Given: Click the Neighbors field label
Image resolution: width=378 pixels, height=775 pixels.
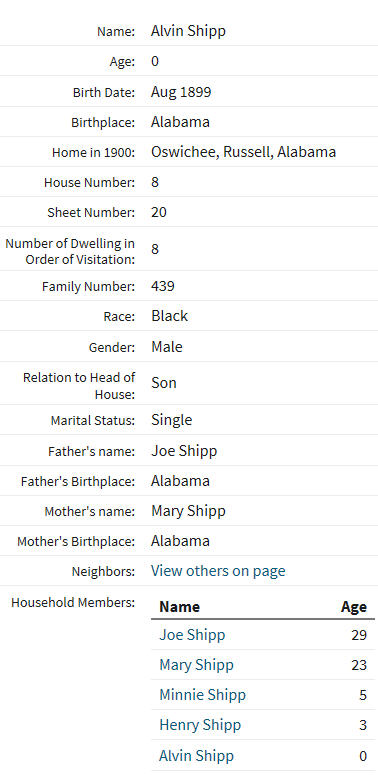Looking at the screenshot, I should coord(103,571).
